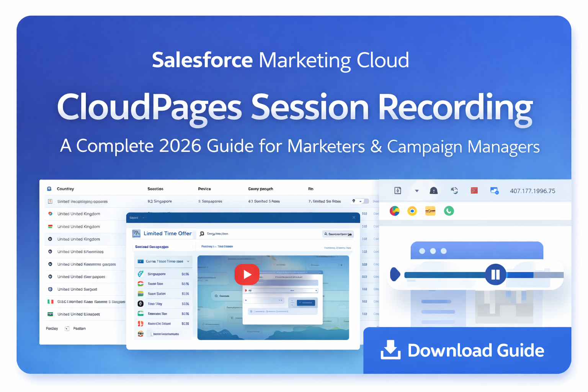This screenshot has height=392, width=588.
Task: Click the '83 Singapore' sessions cell
Action: tap(160, 201)
